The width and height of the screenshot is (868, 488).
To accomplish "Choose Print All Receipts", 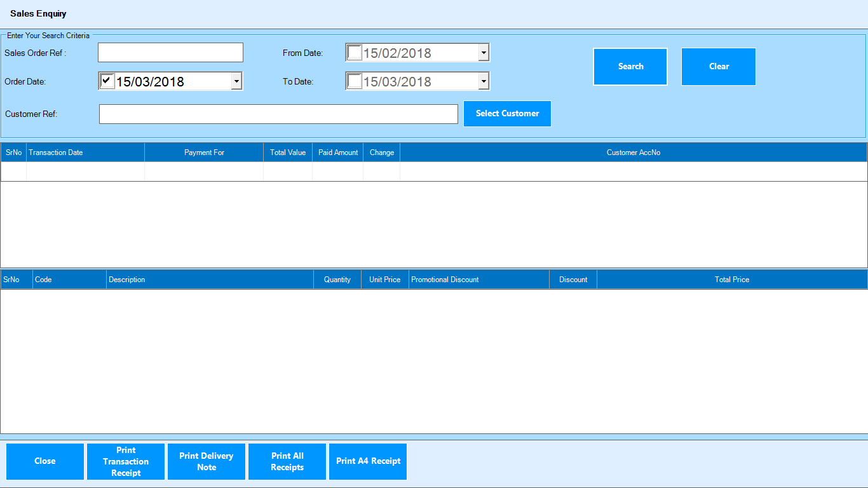I will click(287, 461).
